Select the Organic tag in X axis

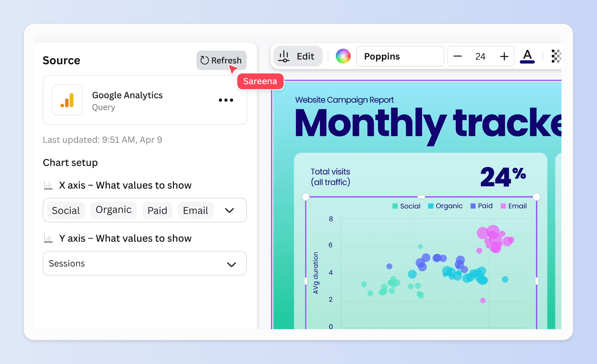113,210
